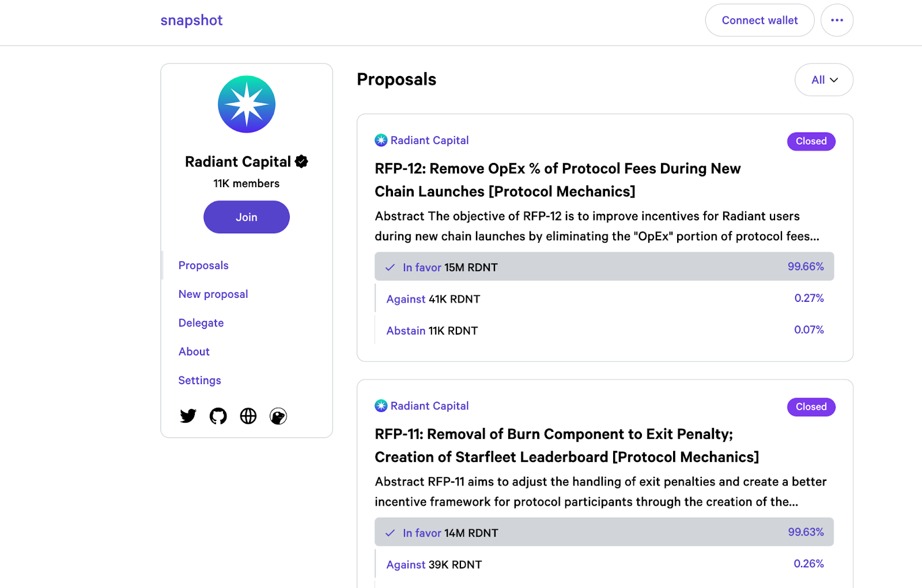The width and height of the screenshot is (922, 588).
Task: Click the Closed badge on RFP-12
Action: coord(811,141)
